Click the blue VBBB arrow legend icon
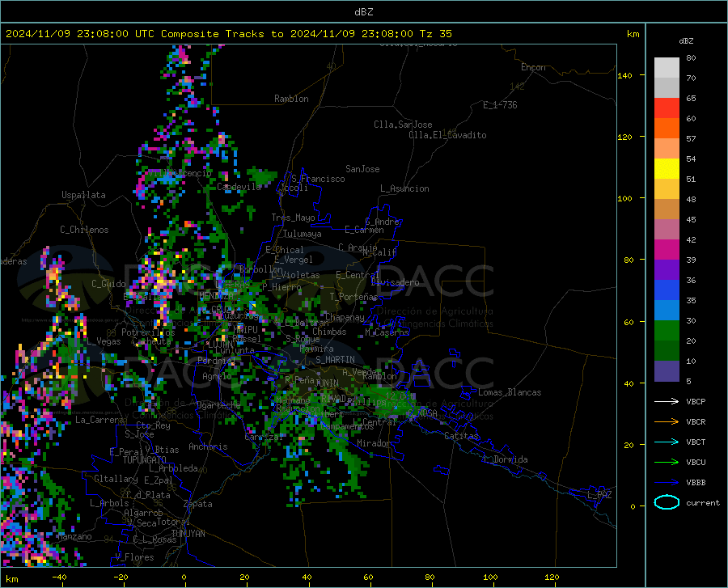 (x=667, y=483)
